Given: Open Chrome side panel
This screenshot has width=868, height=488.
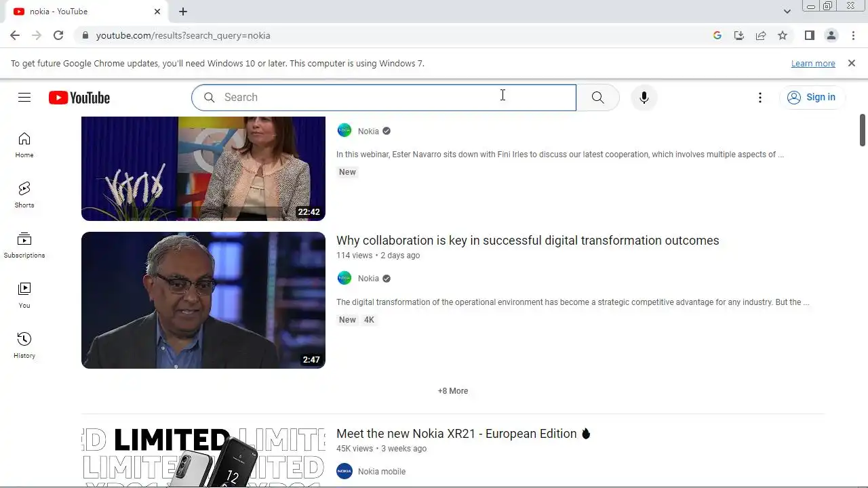Looking at the screenshot, I should [810, 35].
